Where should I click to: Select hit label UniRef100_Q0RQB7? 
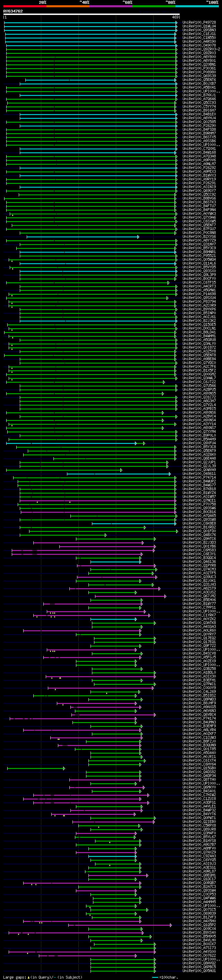199,883
